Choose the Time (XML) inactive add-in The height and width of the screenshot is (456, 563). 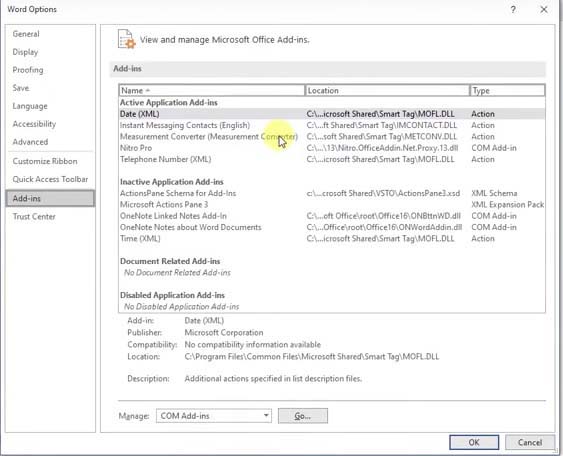pos(332,239)
